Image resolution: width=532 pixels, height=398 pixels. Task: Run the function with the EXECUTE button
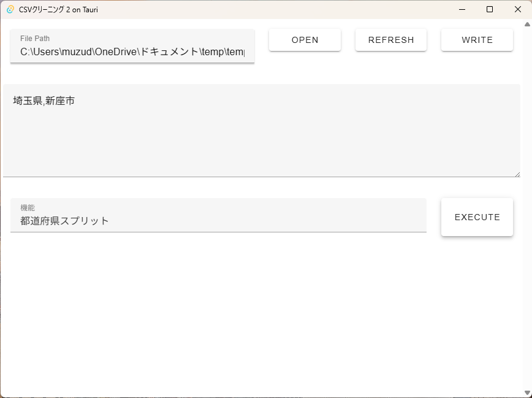[477, 217]
